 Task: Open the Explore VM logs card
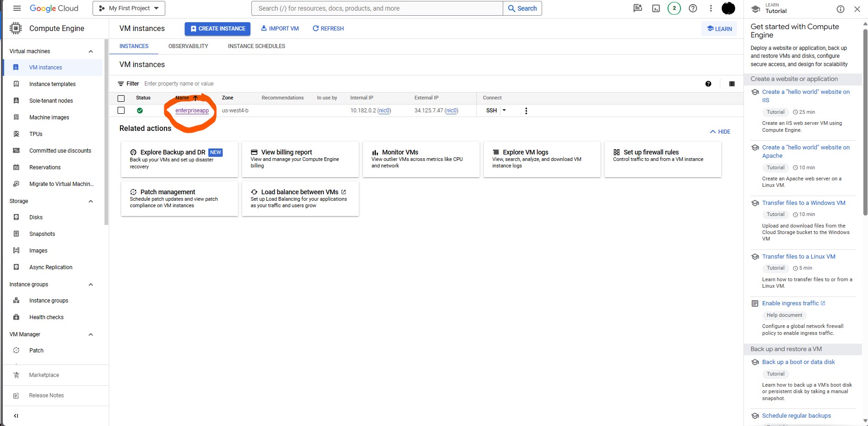pyautogui.click(x=542, y=160)
